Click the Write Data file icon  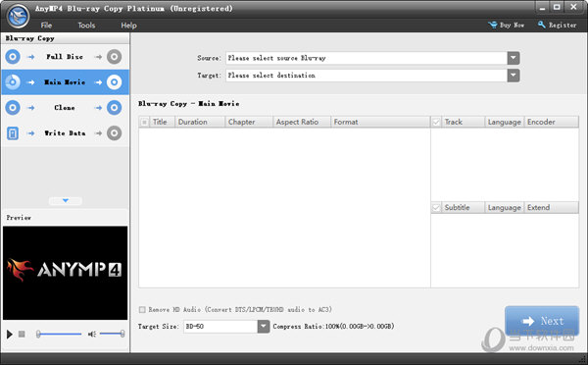click(x=13, y=133)
